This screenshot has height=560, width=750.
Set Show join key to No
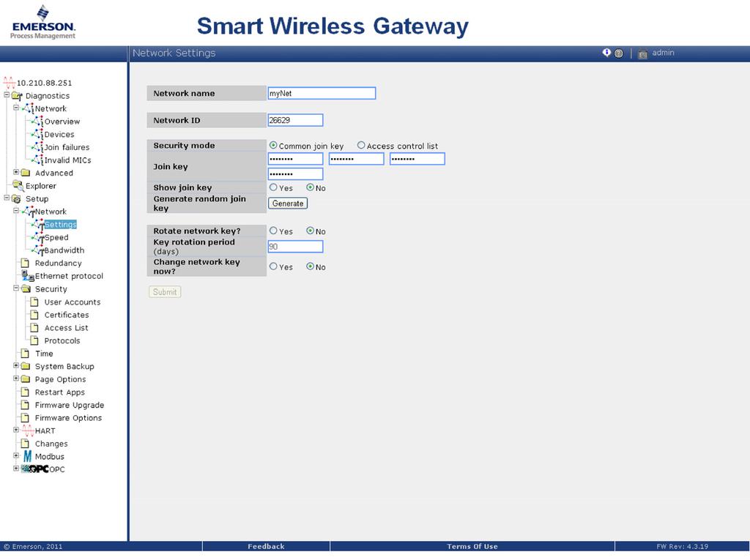tap(310, 187)
